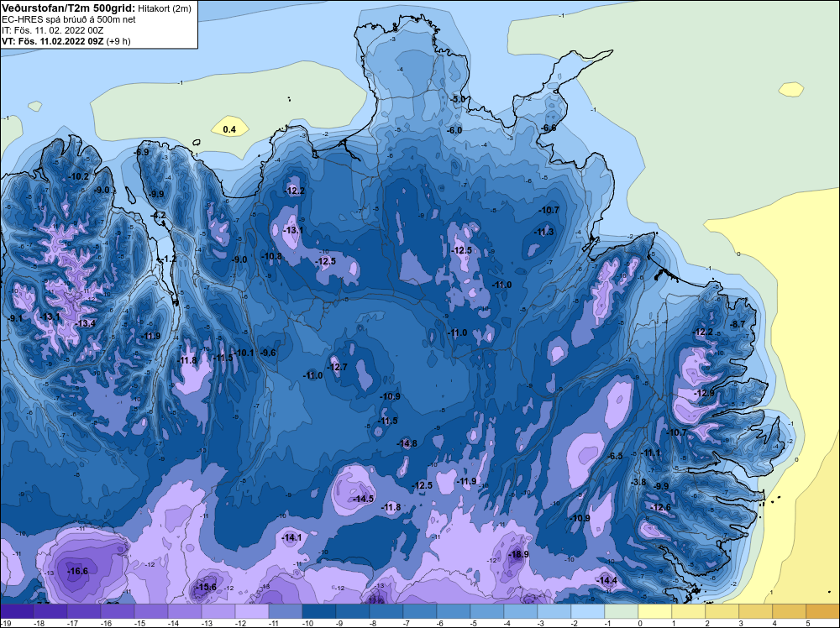Click the -6.5 temperature value

coord(615,456)
